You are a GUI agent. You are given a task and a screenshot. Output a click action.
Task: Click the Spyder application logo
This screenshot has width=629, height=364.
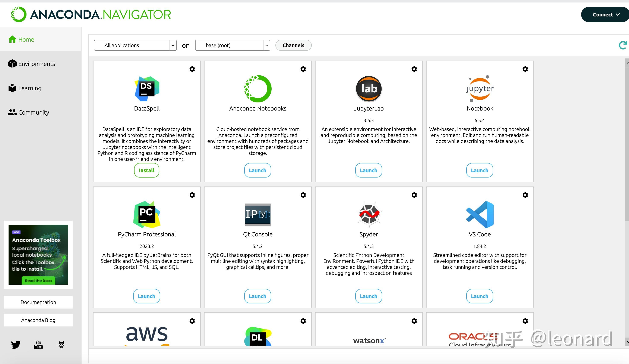pyautogui.click(x=369, y=215)
